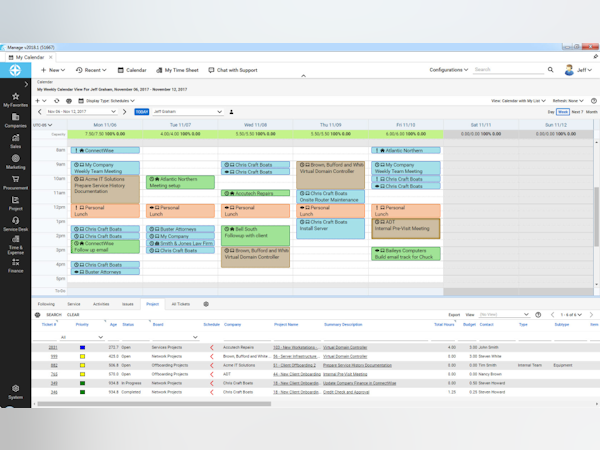
Task: Open the Finance module
Action: pos(15,266)
